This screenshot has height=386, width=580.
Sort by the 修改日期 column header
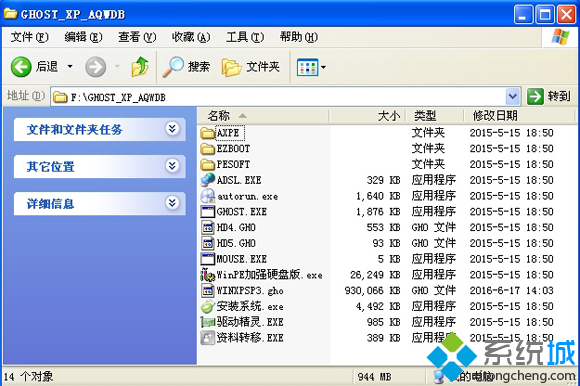click(519, 116)
